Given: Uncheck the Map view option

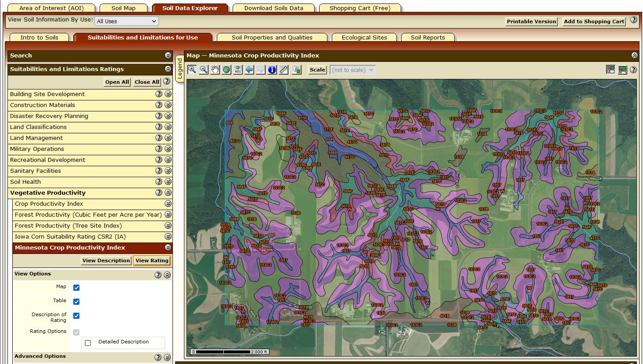Looking at the screenshot, I should coord(76,288).
